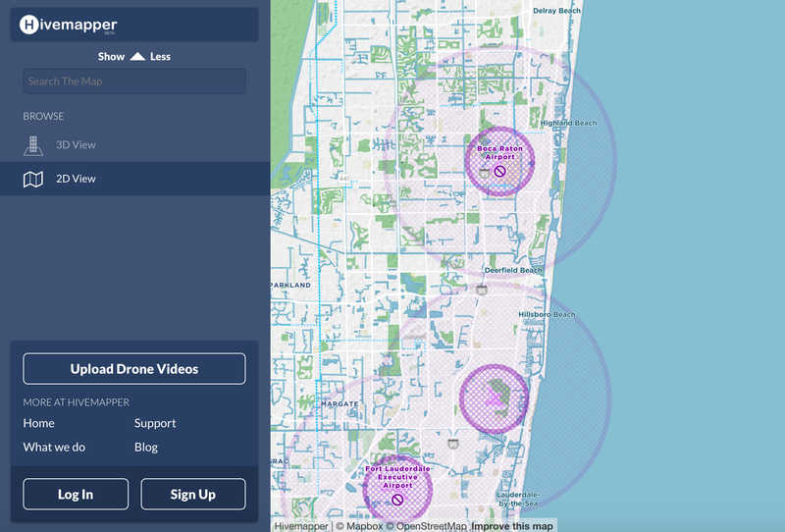
Task: Click the Hivemapper attribution text
Action: click(301, 526)
